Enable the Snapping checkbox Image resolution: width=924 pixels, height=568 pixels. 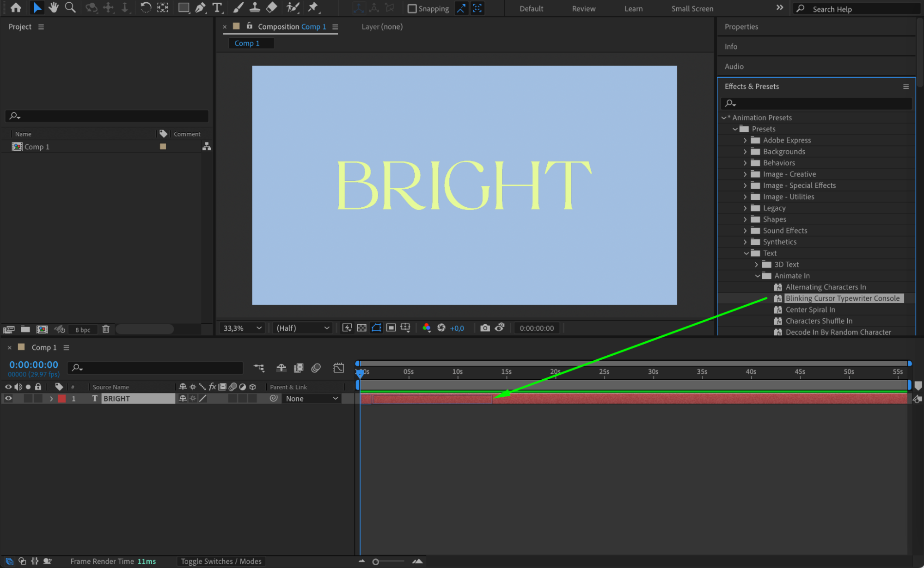(x=412, y=8)
